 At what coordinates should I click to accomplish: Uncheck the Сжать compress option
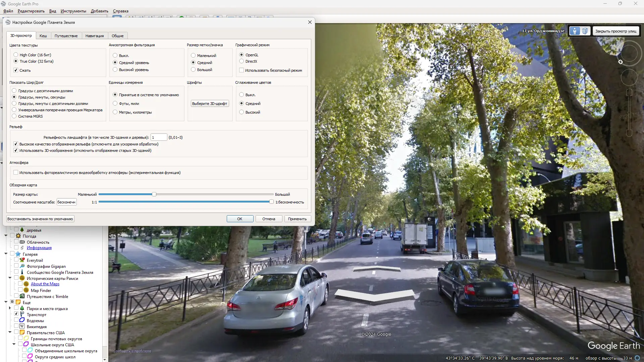16,70
